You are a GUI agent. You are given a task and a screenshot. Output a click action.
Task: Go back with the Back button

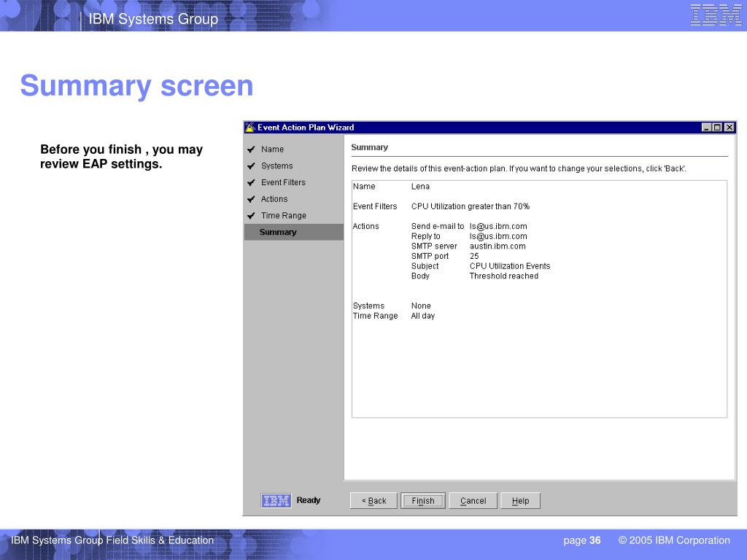click(373, 500)
